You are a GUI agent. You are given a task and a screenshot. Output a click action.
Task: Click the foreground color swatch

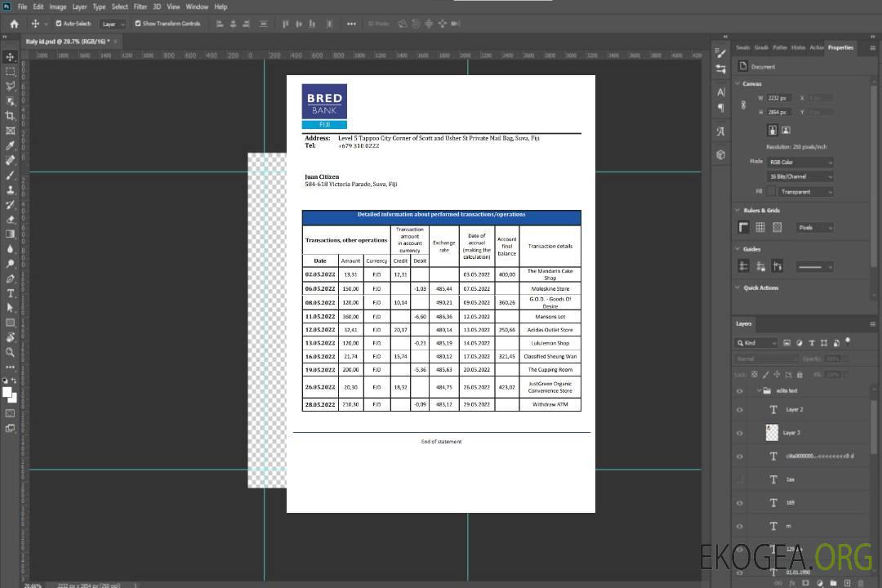pos(7,392)
